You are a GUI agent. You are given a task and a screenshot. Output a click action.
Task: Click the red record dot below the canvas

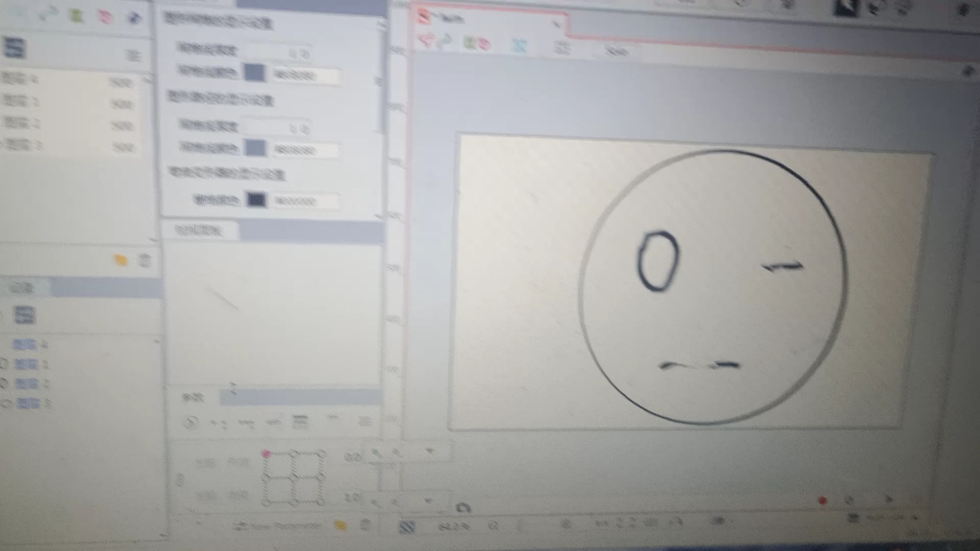coord(822,499)
